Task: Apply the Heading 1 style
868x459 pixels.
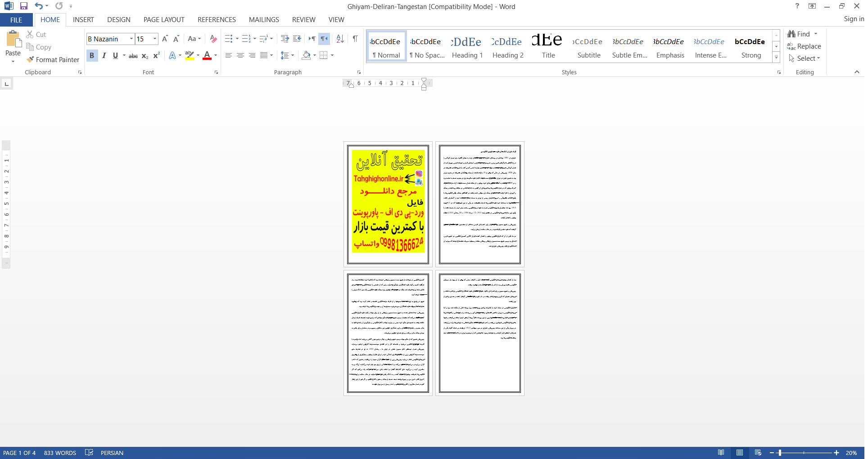Action: 467,46
